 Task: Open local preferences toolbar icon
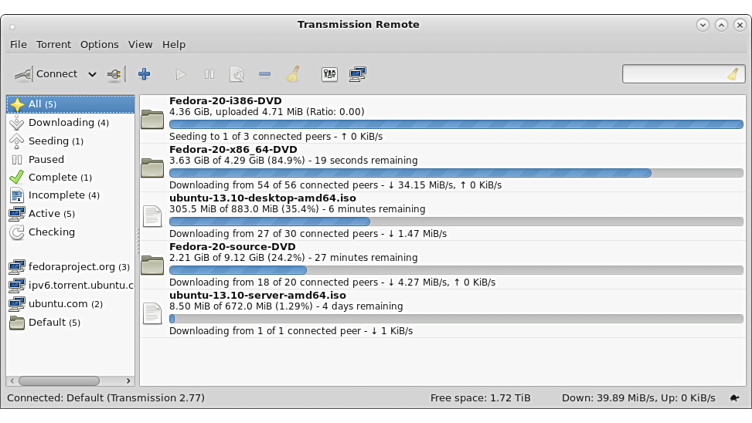point(329,74)
